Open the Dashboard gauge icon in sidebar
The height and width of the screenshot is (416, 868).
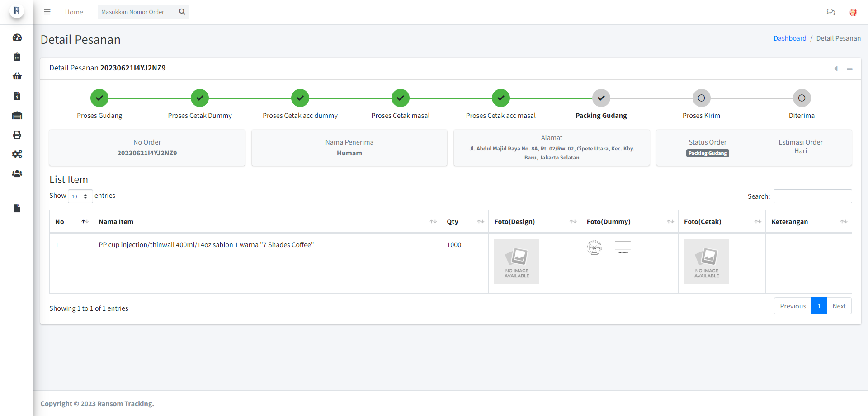pyautogui.click(x=17, y=37)
